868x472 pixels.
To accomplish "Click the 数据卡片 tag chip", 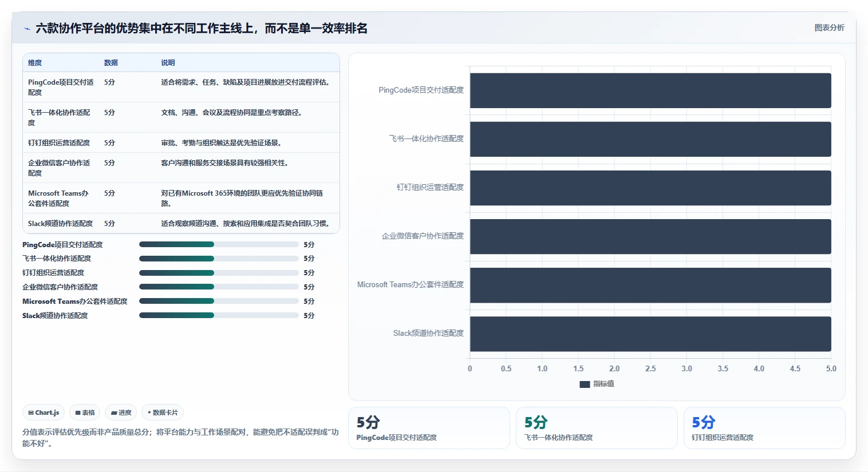I will (163, 412).
